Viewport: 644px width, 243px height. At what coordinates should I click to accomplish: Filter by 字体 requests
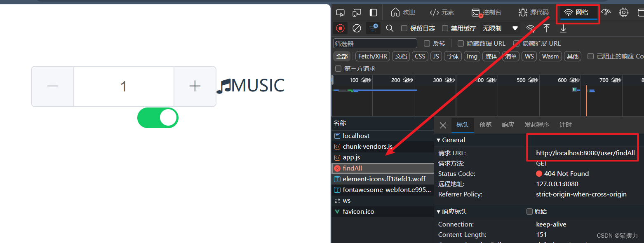click(453, 56)
